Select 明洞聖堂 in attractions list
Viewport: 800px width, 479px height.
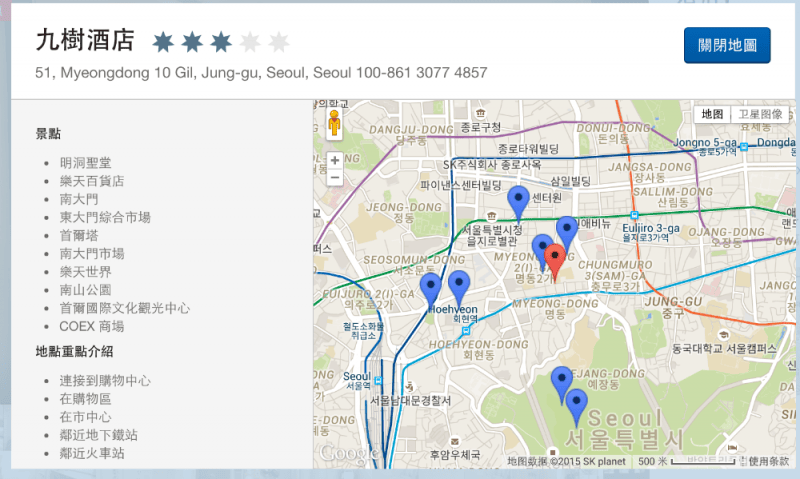[85, 163]
